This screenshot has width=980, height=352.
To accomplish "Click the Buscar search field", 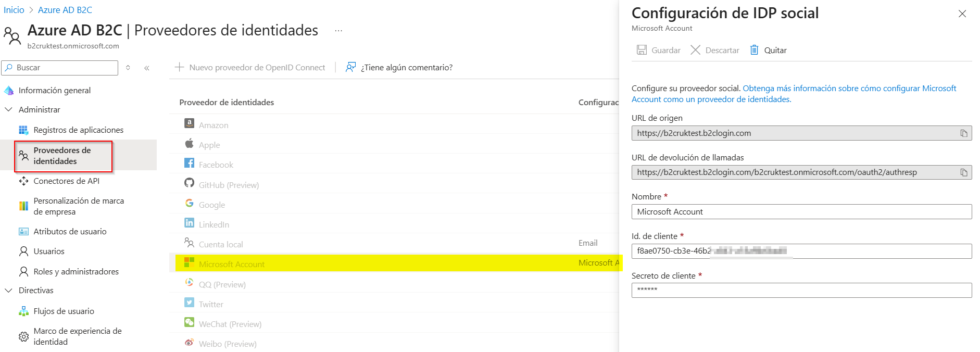I will pos(60,68).
